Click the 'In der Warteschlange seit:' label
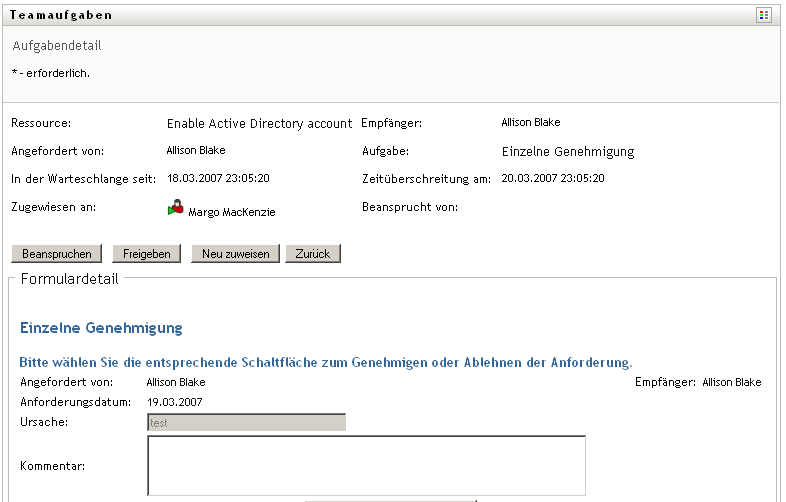 tap(84, 179)
